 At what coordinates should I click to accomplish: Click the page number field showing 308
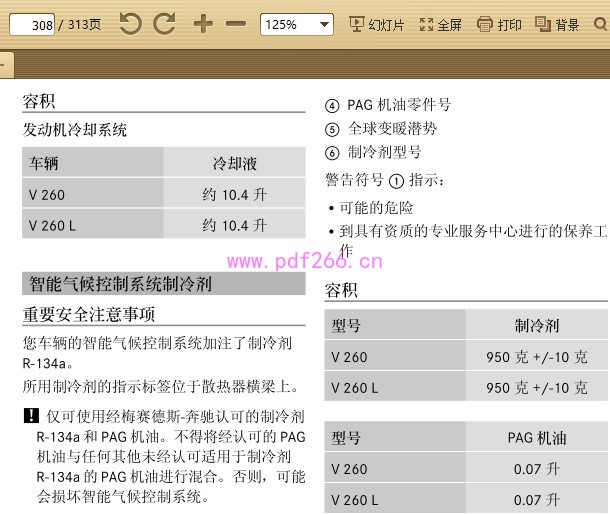pyautogui.click(x=32, y=24)
